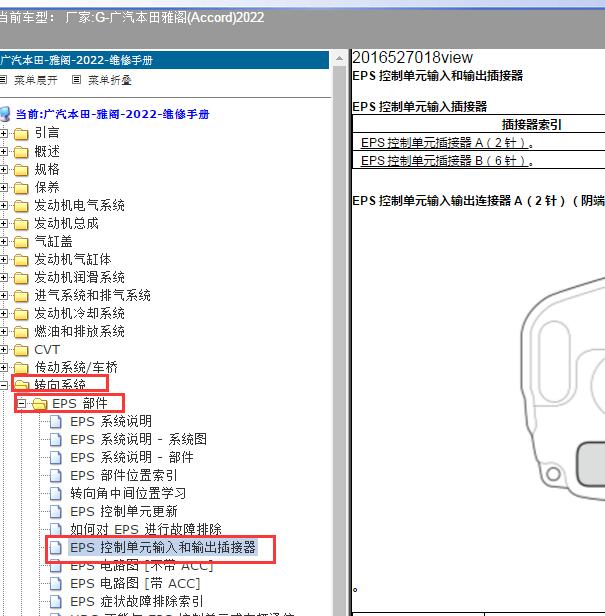The image size is (605, 616).
Task: Click the 规格 folder icon
Action: pos(21,170)
